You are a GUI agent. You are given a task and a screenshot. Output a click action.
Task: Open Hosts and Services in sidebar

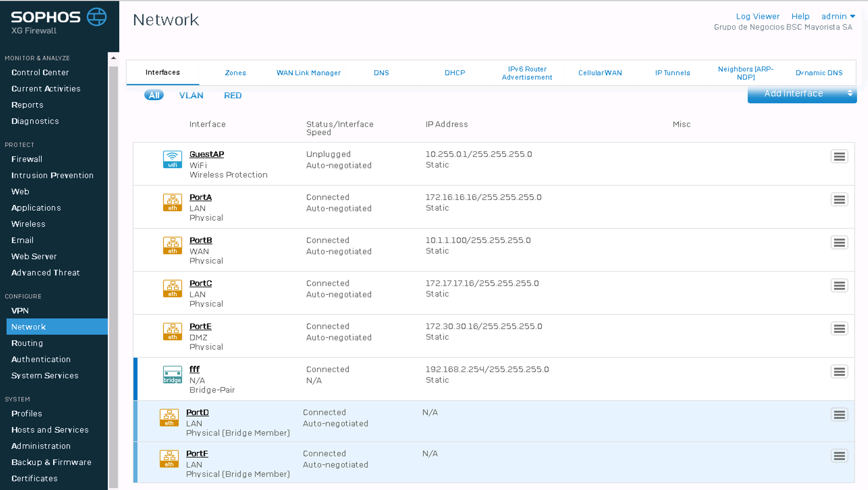click(x=50, y=430)
